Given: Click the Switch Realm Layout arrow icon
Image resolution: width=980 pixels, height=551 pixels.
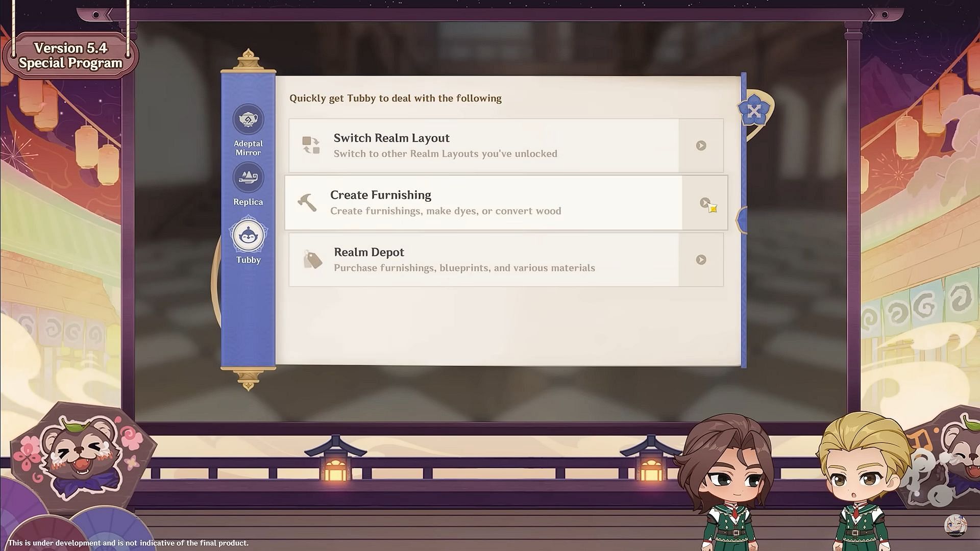Looking at the screenshot, I should pyautogui.click(x=701, y=145).
